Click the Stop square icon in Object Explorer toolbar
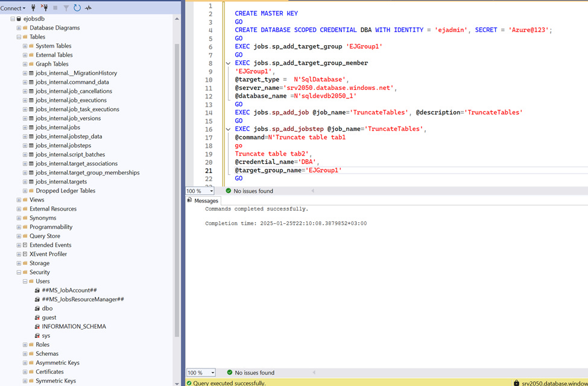Screen dimensions: 588x386 [55, 8]
